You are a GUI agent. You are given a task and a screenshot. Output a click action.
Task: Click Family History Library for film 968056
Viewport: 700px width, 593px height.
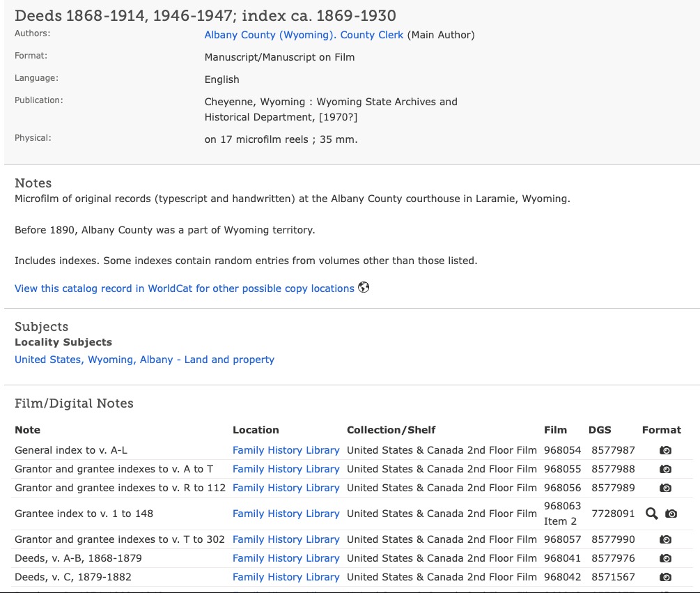286,488
